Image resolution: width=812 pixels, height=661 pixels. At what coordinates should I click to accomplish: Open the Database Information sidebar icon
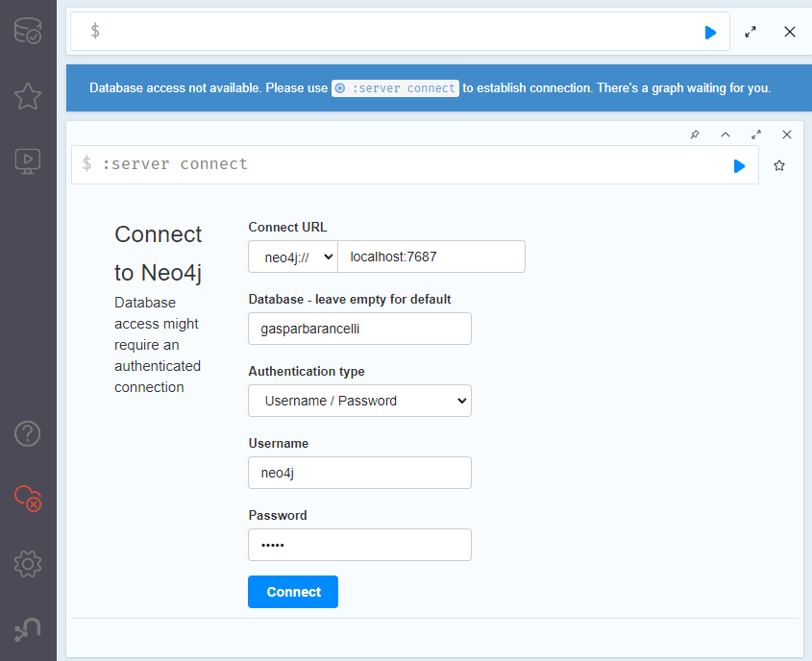click(x=28, y=31)
